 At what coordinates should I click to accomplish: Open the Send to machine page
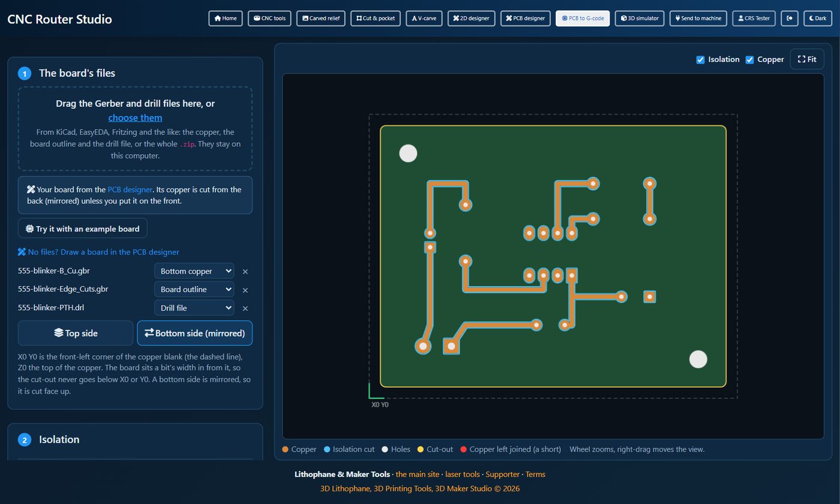(x=698, y=18)
